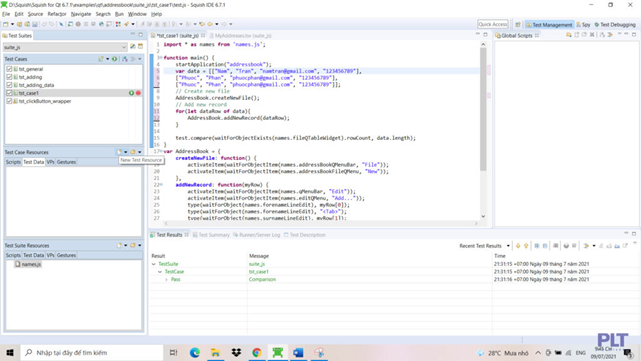The height and width of the screenshot is (361, 641).
Task: Open dropdown arrow next to new test case icon
Action: tap(108, 59)
